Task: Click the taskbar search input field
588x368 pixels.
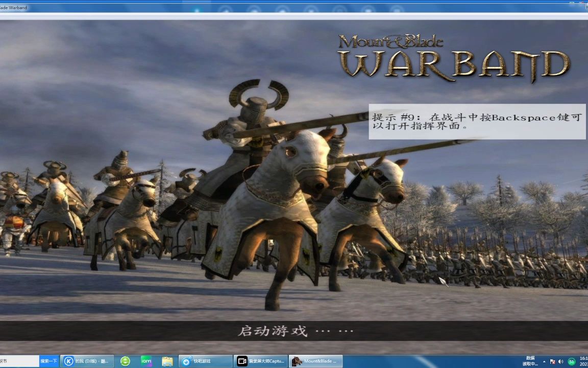Action: [x=19, y=361]
